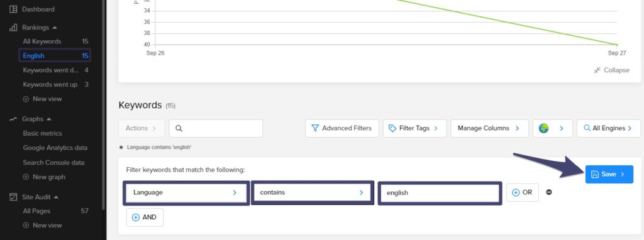Click the tag icon on Filter Tags
Viewport: 644px width, 240px height.
[x=392, y=128]
